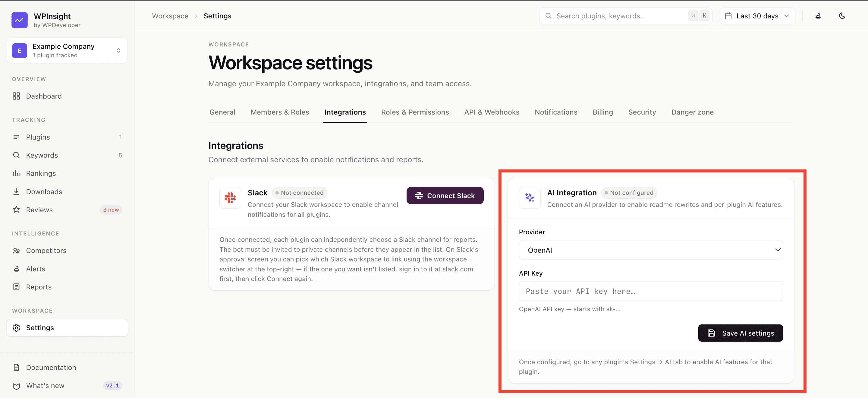
Task: Switch to the Members & Roles tab
Action: click(280, 112)
